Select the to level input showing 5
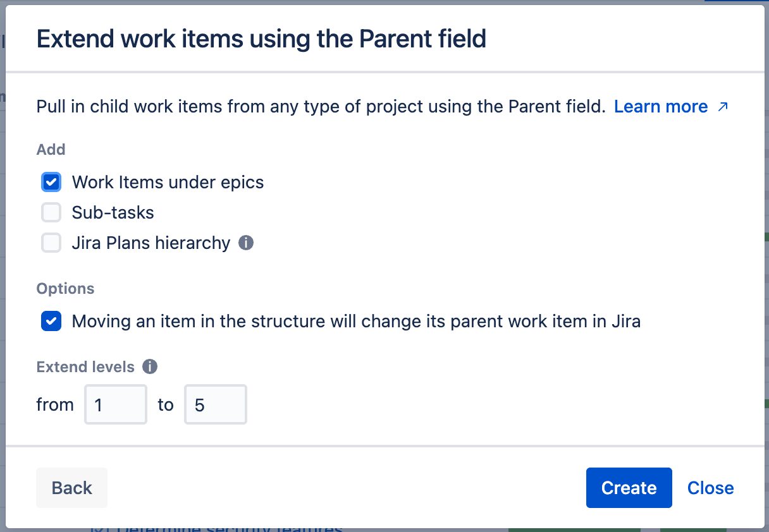This screenshot has height=532, width=769. [216, 404]
